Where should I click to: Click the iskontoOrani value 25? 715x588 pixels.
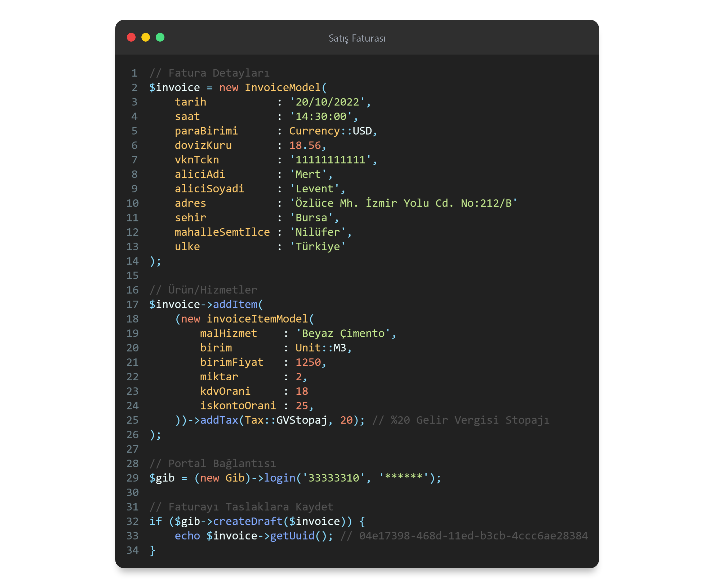click(x=302, y=406)
